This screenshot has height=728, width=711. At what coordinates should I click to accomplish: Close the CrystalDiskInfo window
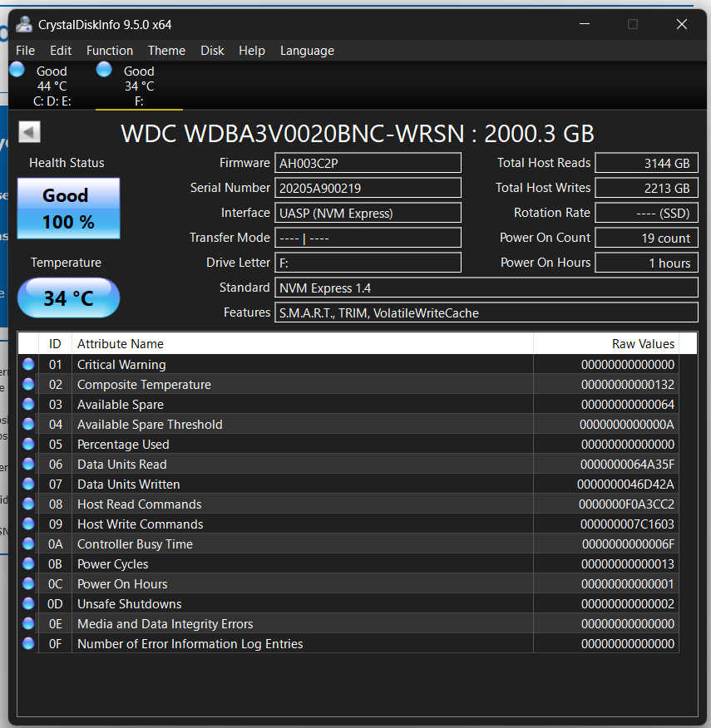pyautogui.click(x=681, y=23)
